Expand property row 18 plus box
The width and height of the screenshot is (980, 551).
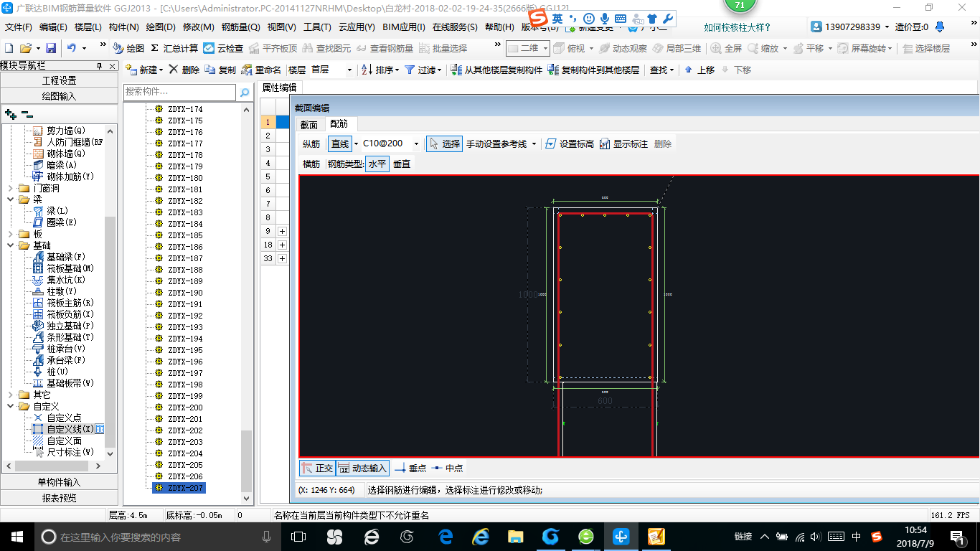coord(282,245)
